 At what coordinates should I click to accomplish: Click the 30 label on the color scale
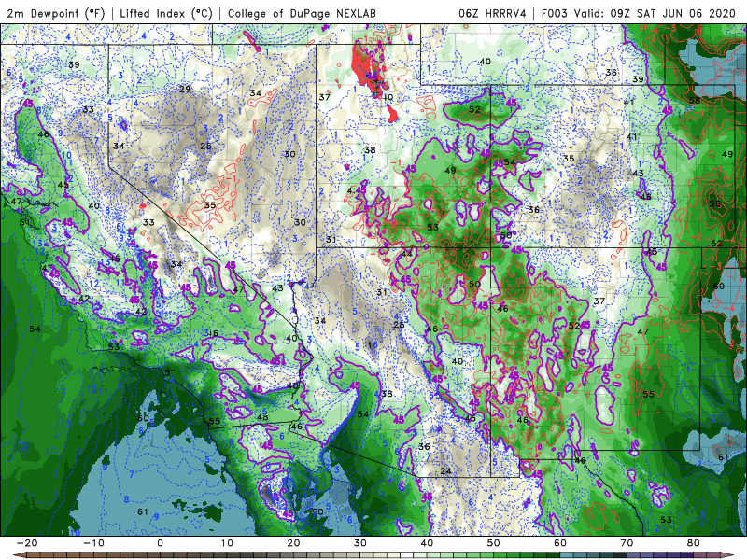click(x=360, y=543)
